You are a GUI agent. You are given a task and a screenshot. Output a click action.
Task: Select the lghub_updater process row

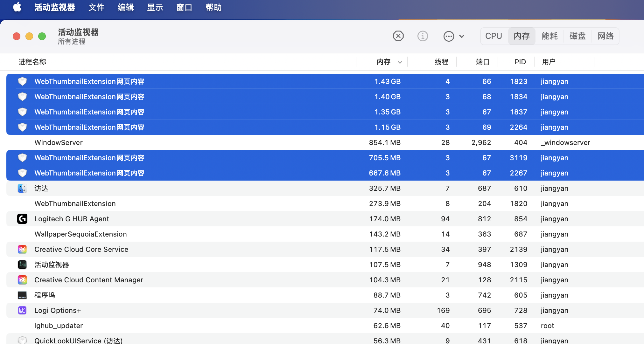pos(59,326)
